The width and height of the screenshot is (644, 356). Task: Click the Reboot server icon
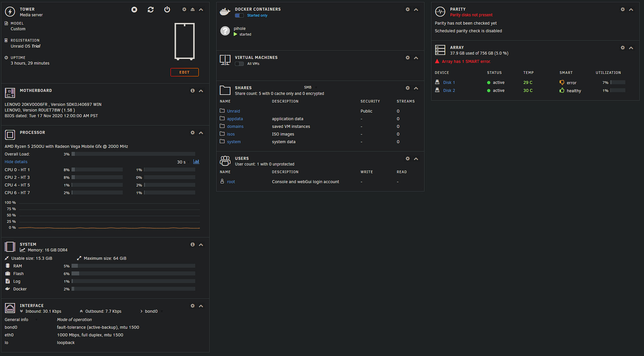point(151,10)
